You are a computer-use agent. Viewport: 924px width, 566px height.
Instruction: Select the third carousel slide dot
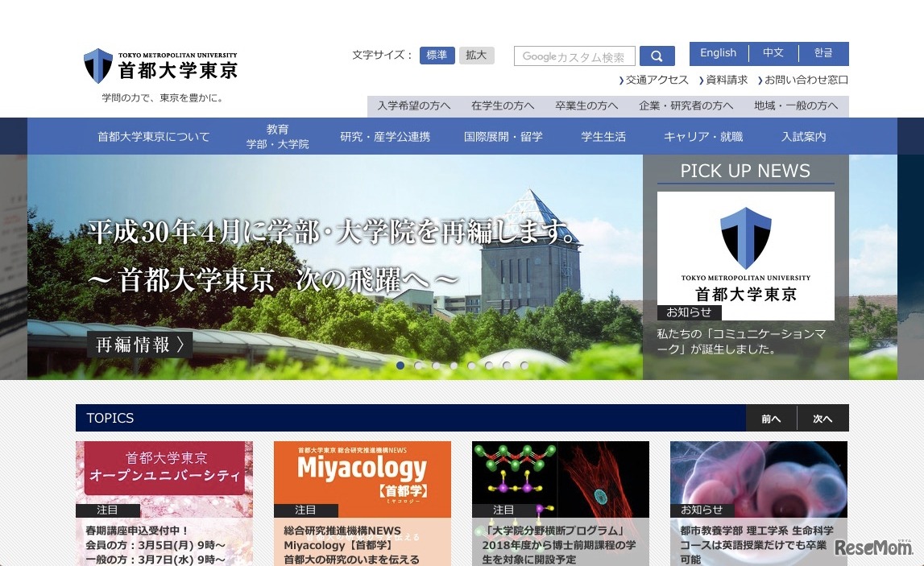click(x=436, y=366)
